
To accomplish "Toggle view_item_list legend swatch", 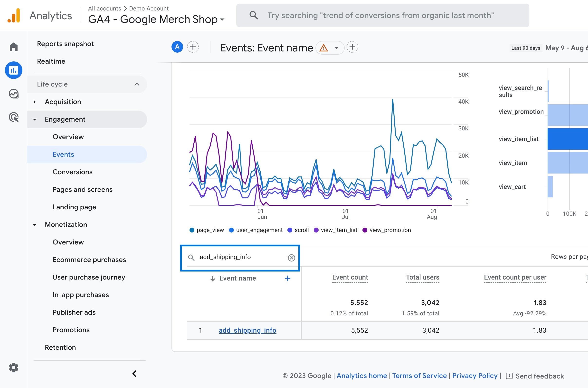I will pos(316,230).
